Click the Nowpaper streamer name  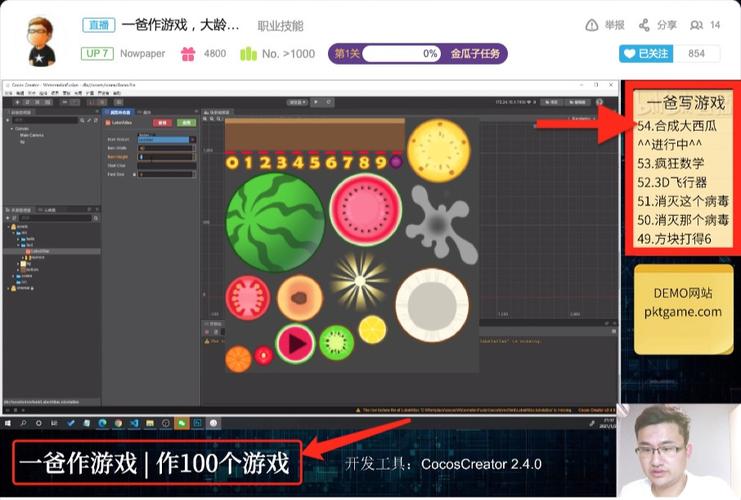142,53
